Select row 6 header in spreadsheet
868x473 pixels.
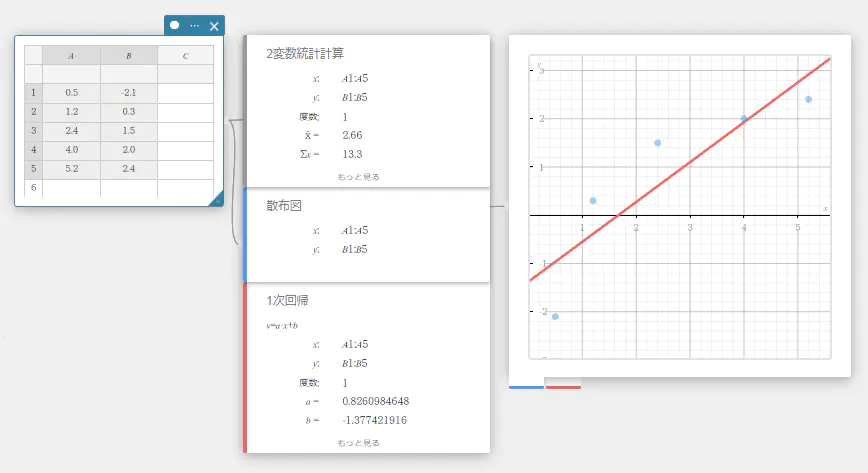(33, 188)
